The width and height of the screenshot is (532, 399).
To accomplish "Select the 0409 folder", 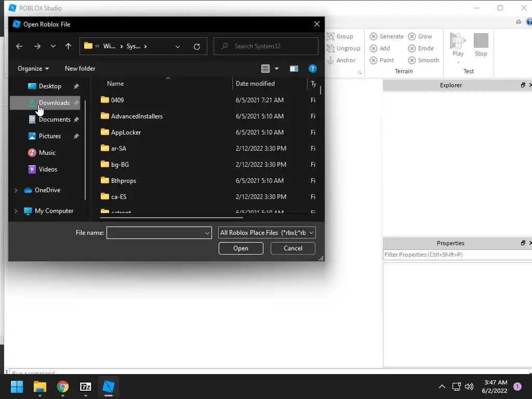I will tap(117, 100).
